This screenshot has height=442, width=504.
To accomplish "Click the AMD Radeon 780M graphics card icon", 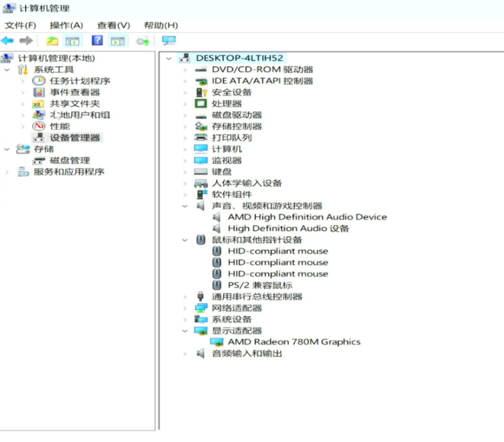I will [216, 342].
